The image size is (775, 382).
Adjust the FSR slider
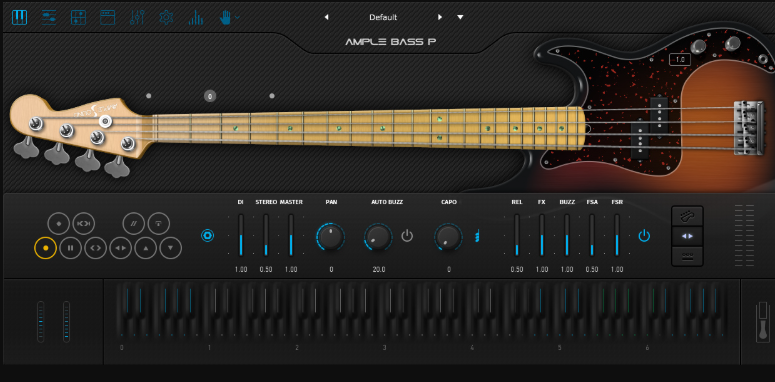(x=617, y=235)
